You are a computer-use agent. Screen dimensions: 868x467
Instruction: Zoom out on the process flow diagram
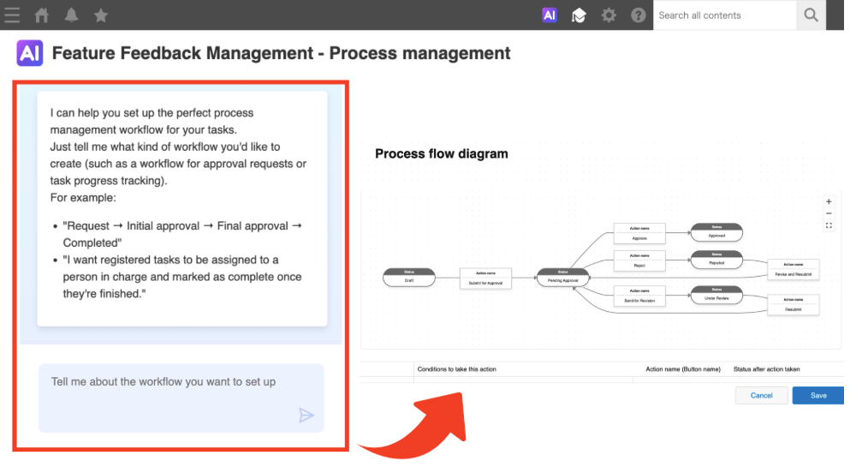click(829, 213)
